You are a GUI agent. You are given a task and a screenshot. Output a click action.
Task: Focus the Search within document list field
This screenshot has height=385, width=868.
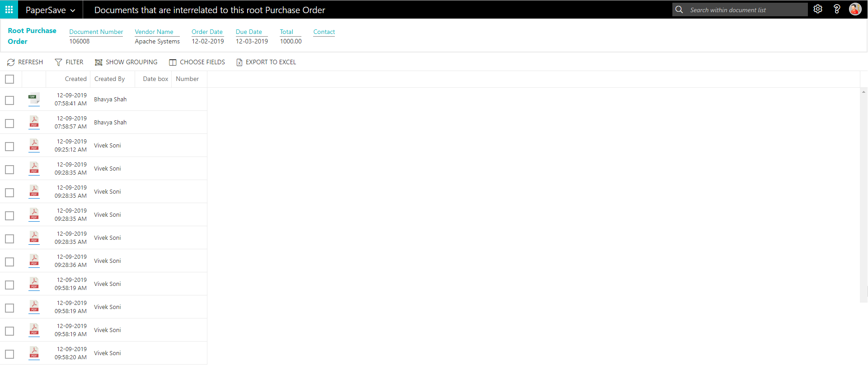point(746,10)
